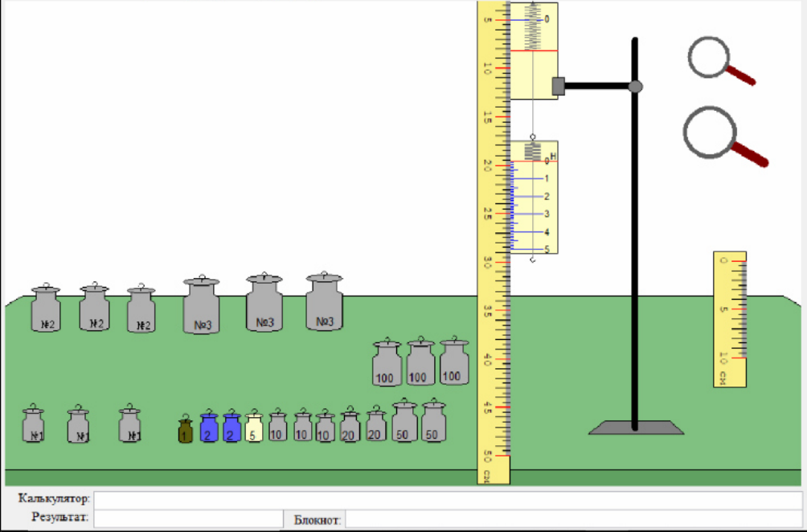Pick the olive 1-gram weight
807x532 pixels.
[x=186, y=430]
